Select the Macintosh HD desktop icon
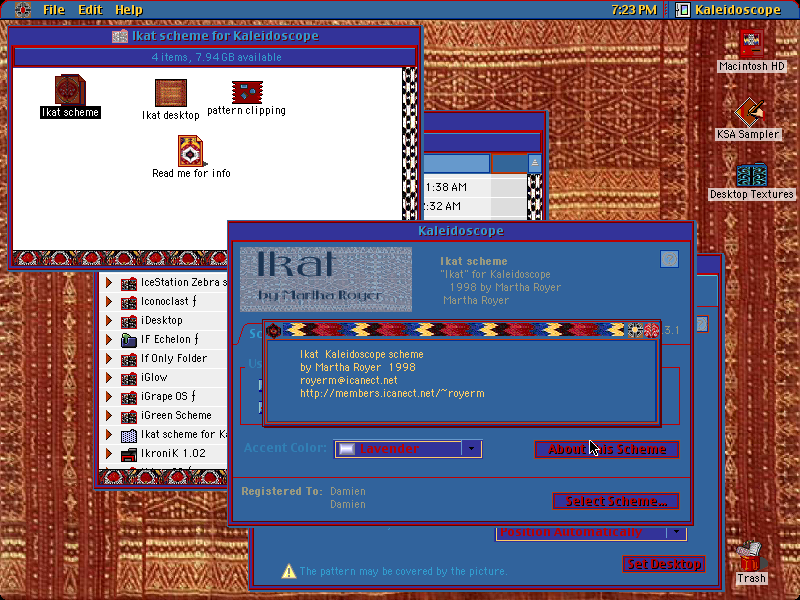This screenshot has width=800, height=600. (751, 44)
